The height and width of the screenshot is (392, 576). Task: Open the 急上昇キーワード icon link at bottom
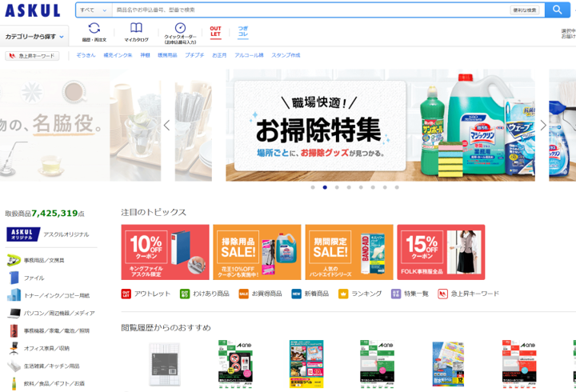(468, 294)
